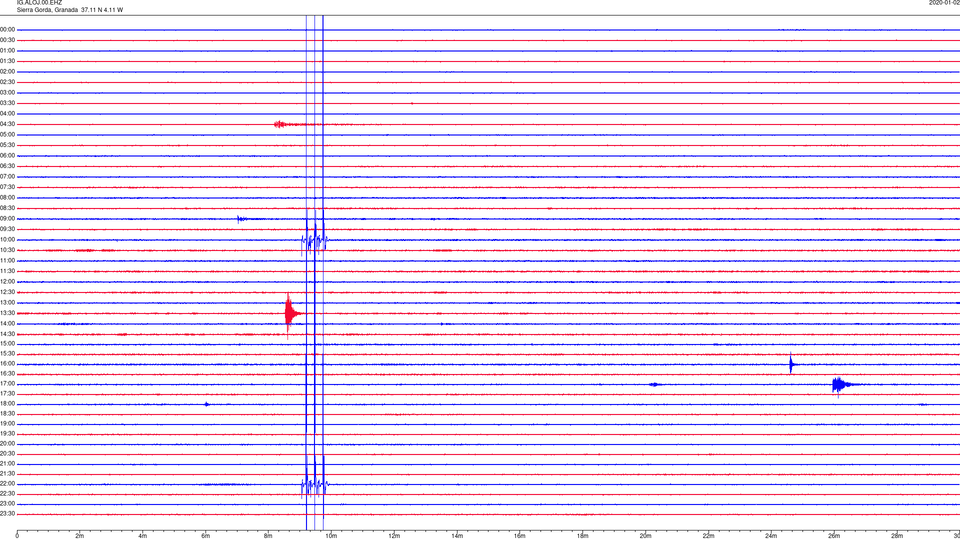The height and width of the screenshot is (540, 960).
Task: Select the 13:30 trace time label
Action: 7,313
